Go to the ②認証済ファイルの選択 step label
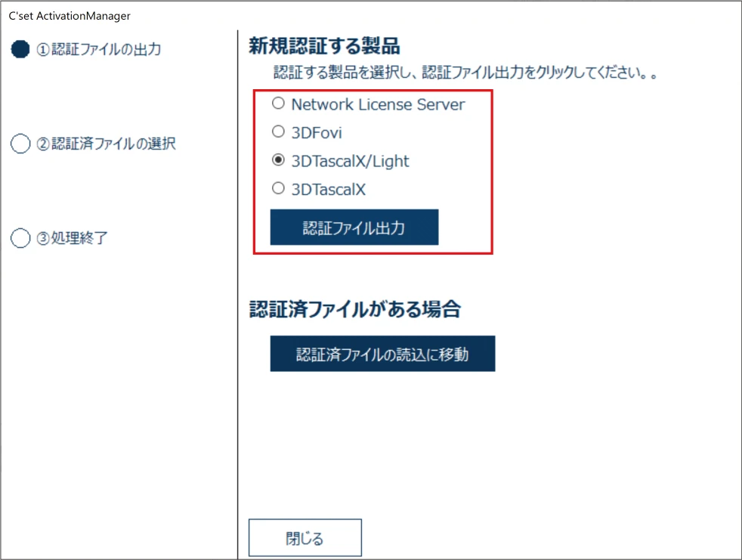Viewport: 742px width, 560px height. click(x=106, y=144)
